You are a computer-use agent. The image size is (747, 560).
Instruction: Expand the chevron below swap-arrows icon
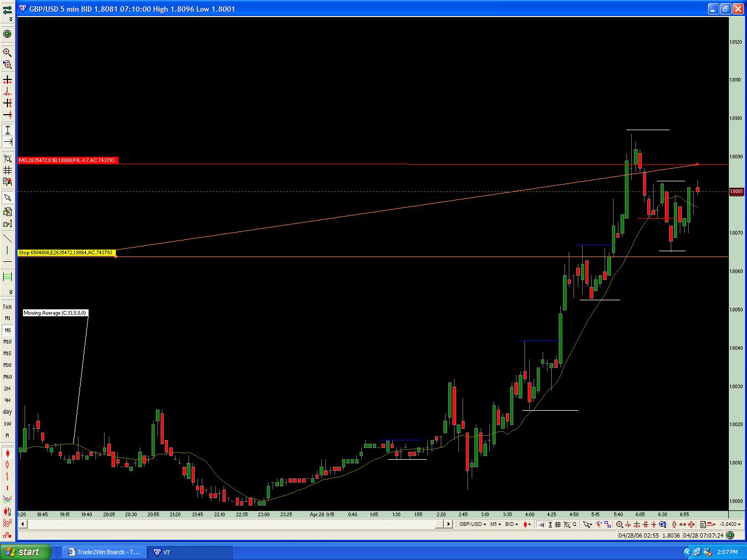(x=11, y=19)
